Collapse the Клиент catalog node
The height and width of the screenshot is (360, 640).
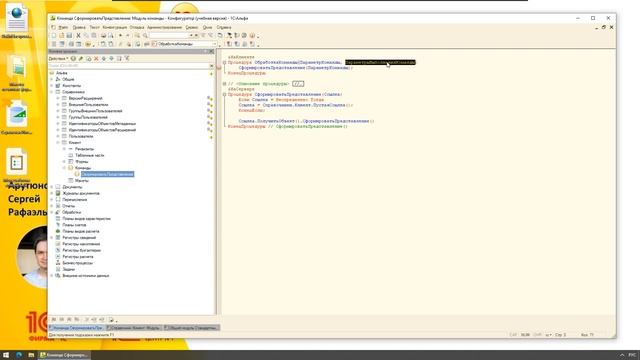(58, 142)
